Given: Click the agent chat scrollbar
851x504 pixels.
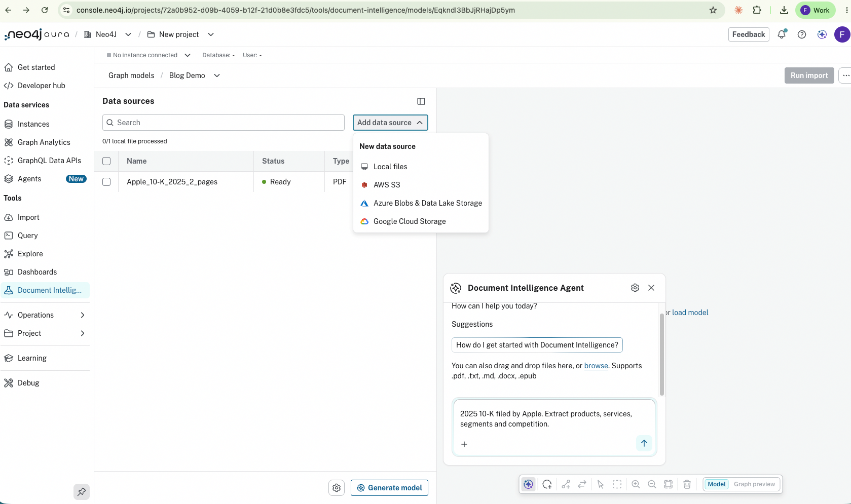Looking at the screenshot, I should point(661,355).
